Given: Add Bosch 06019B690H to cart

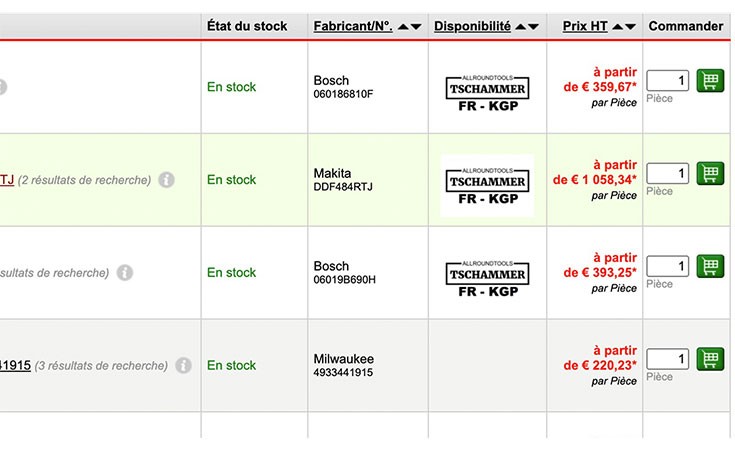Looking at the screenshot, I should pos(710,266).
